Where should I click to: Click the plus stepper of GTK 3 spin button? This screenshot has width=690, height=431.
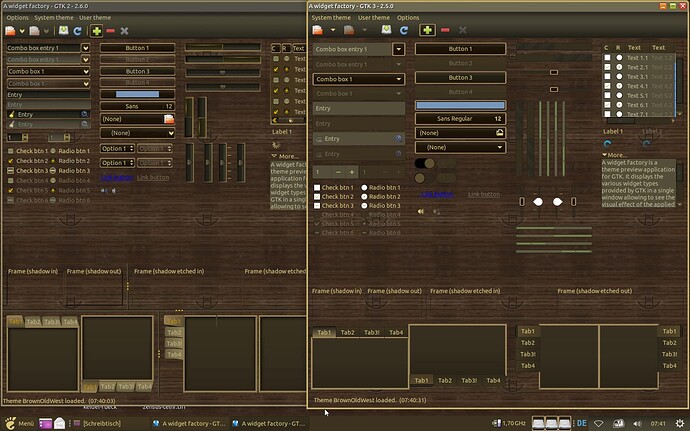coord(352,172)
